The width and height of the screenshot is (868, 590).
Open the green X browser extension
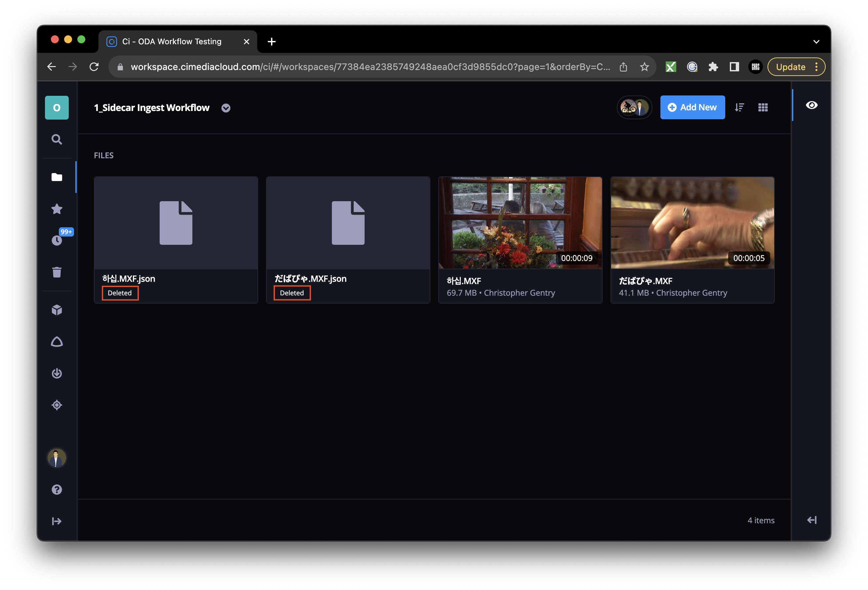(x=671, y=67)
